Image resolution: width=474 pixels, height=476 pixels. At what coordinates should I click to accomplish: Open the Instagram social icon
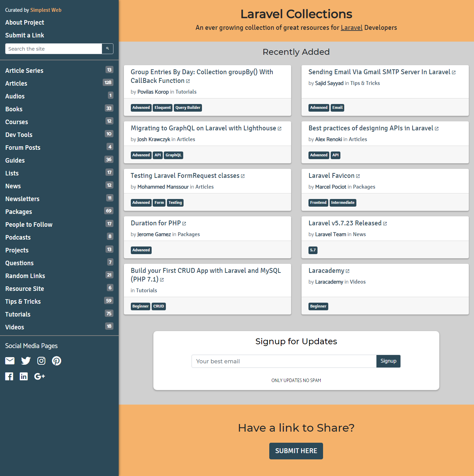[41, 361]
